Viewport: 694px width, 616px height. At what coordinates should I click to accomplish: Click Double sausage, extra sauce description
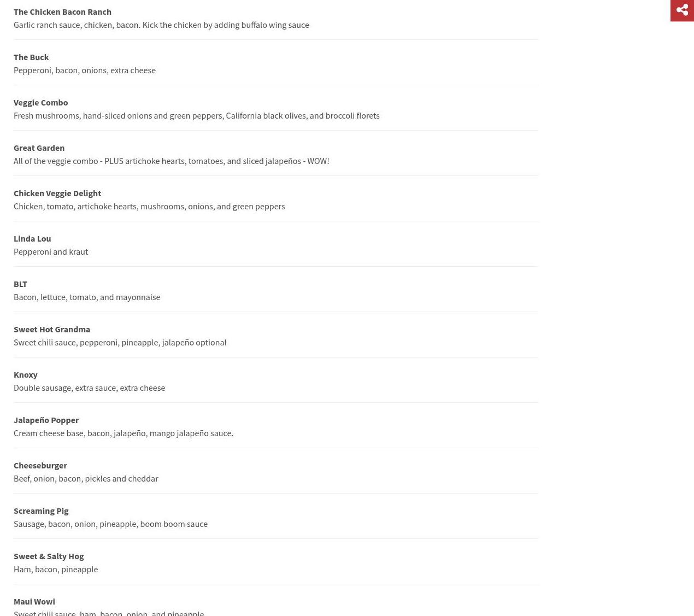(89, 388)
